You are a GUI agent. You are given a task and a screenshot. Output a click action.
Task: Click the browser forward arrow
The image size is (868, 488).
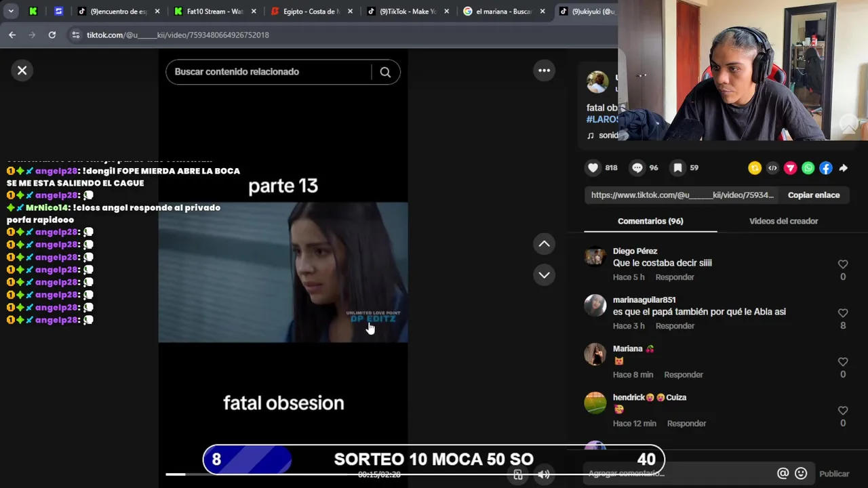32,35
